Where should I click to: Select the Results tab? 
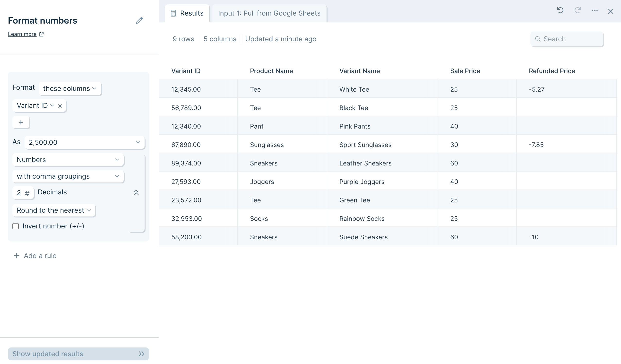click(x=187, y=13)
